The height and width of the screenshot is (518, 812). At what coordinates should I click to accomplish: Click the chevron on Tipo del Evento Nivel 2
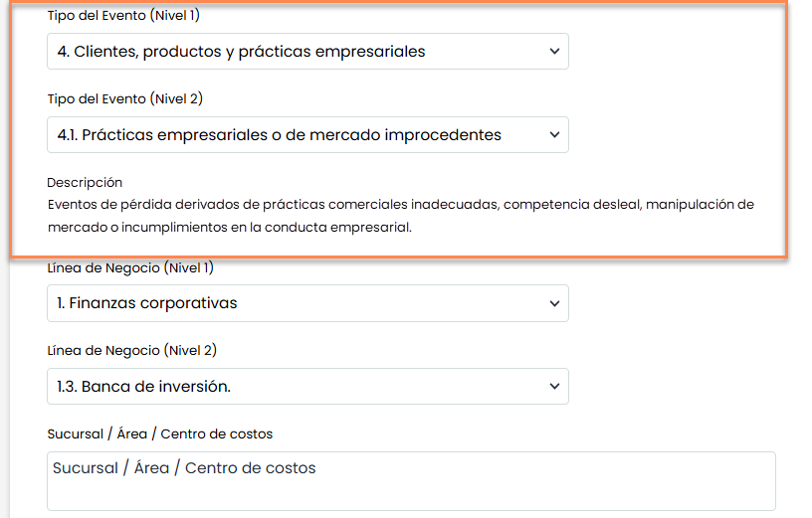pyautogui.click(x=554, y=135)
